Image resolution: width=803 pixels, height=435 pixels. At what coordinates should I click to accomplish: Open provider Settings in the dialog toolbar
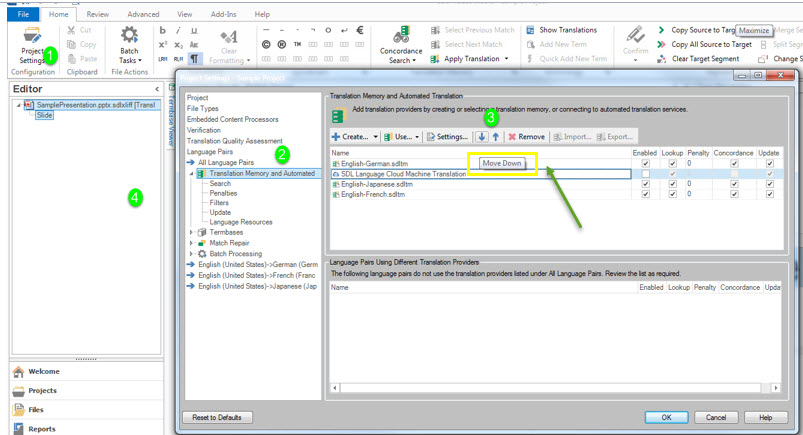coord(447,136)
